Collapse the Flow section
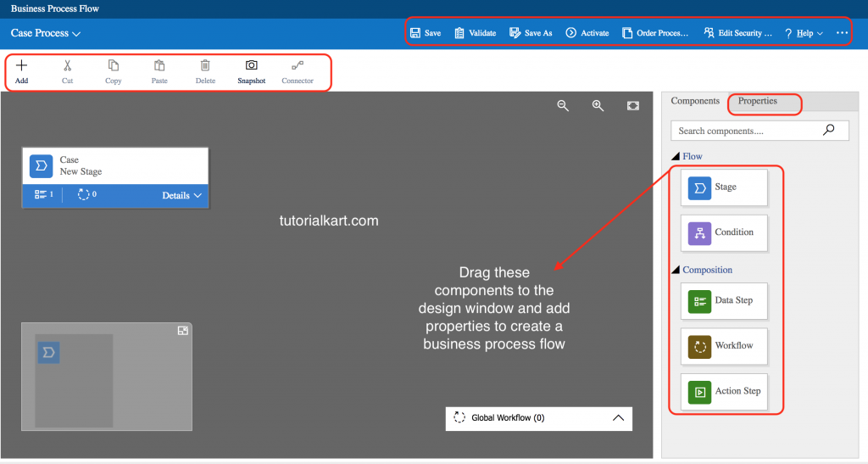This screenshot has width=868, height=464. point(676,157)
